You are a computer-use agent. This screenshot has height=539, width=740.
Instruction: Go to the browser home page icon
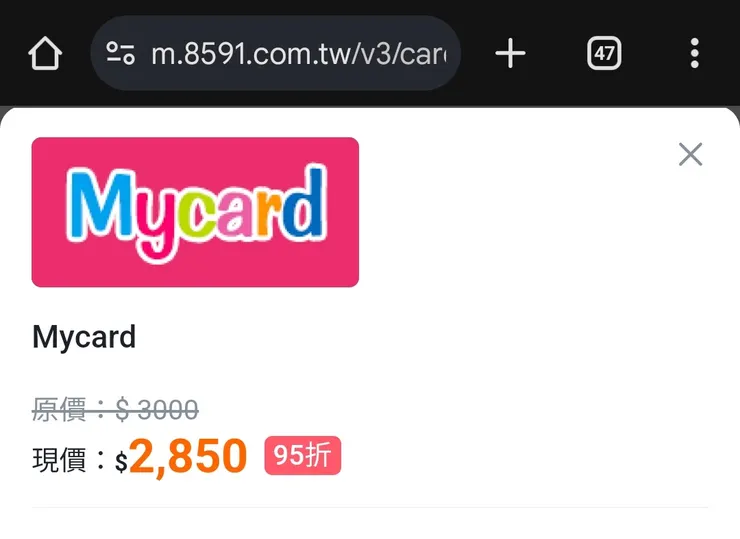pyautogui.click(x=45, y=53)
